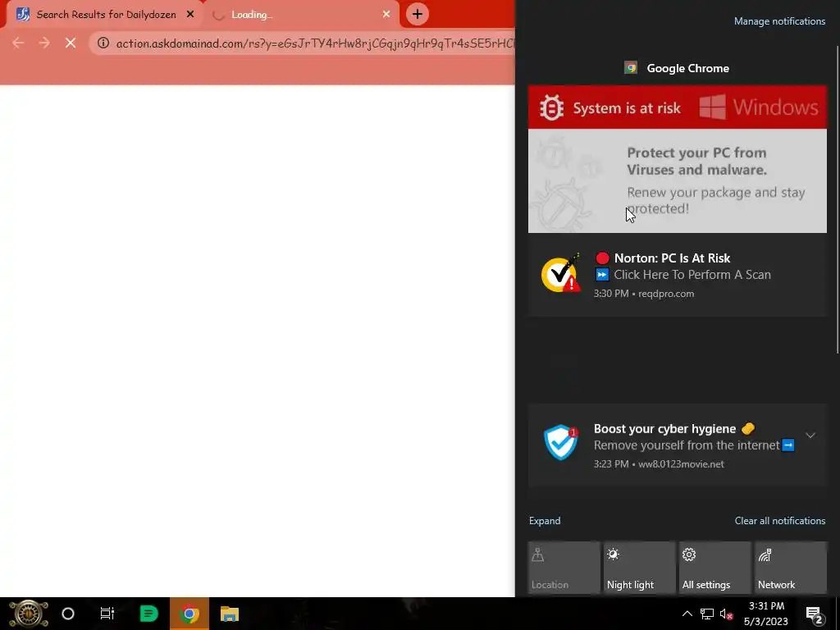Clear all notifications
The image size is (840, 630).
click(x=779, y=521)
